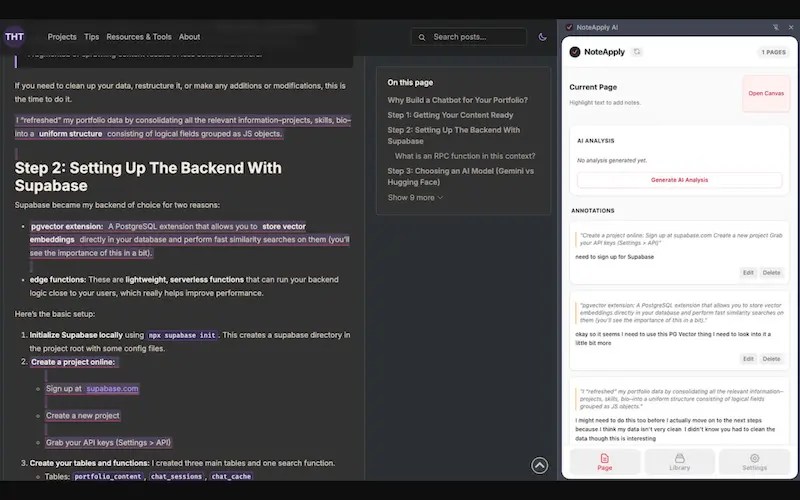The height and width of the screenshot is (500, 800).
Task: Click the 'uniform structure' bold text
Action: point(70,134)
